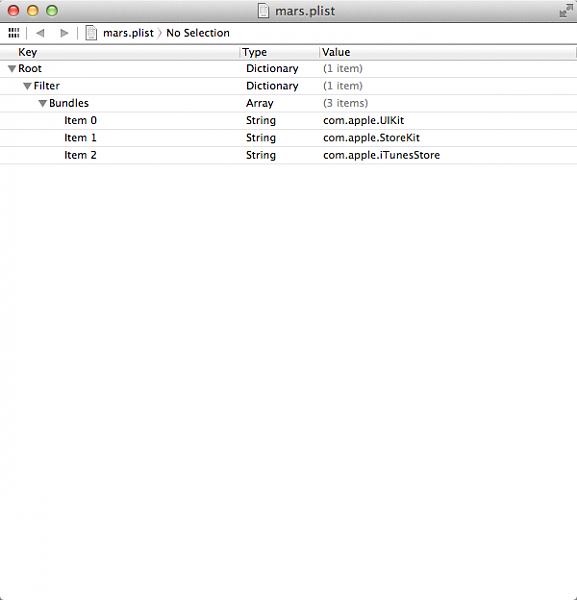Click the document icon in the title bar
This screenshot has height=600, width=577.
tap(263, 10)
